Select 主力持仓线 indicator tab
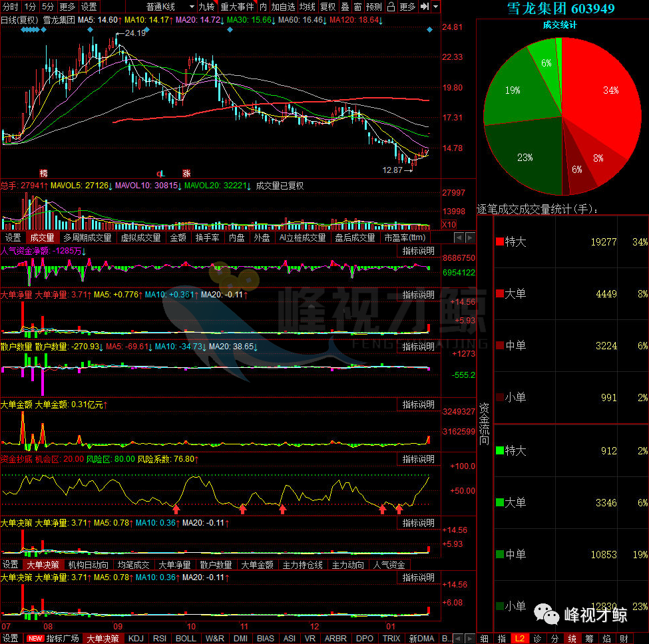649x644 pixels. click(x=302, y=565)
